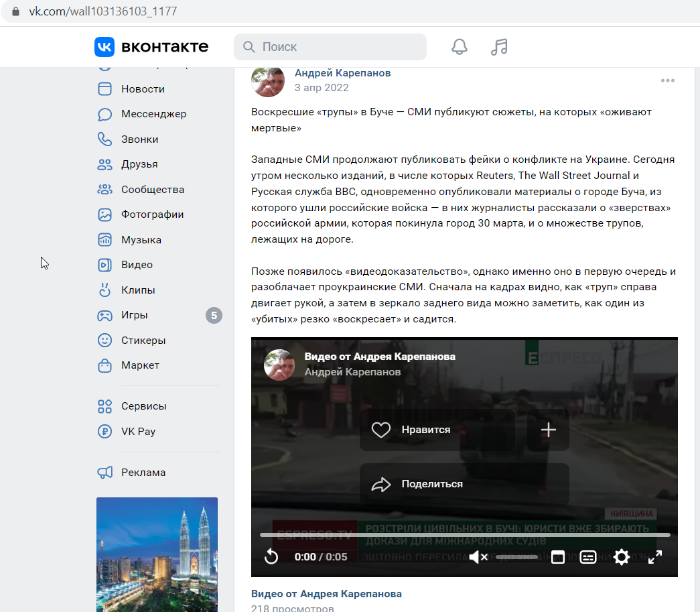This screenshot has height=612, width=700.
Task: Seek on the video progress bar
Action: [465, 535]
